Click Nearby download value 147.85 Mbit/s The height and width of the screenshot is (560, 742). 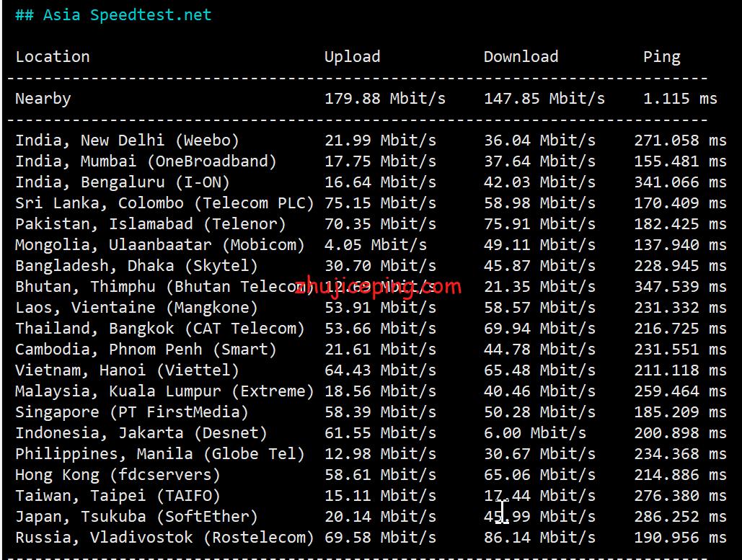click(x=544, y=98)
